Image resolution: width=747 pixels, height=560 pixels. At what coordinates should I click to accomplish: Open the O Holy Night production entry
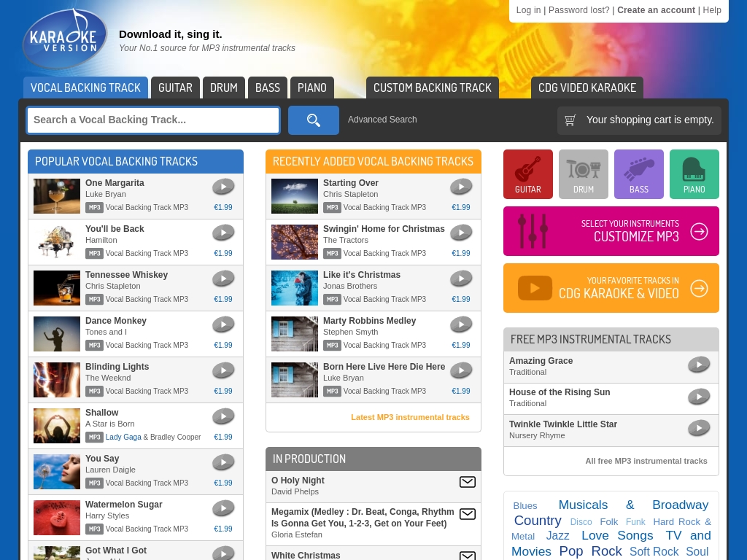298,481
